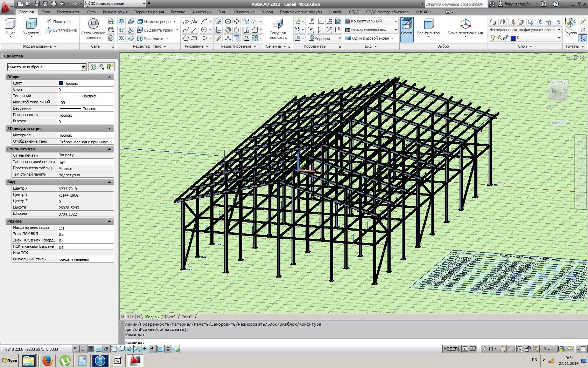The image size is (588, 368).
Task: Click the Mozilla Firefox taskbar icon
Action: click(47, 361)
